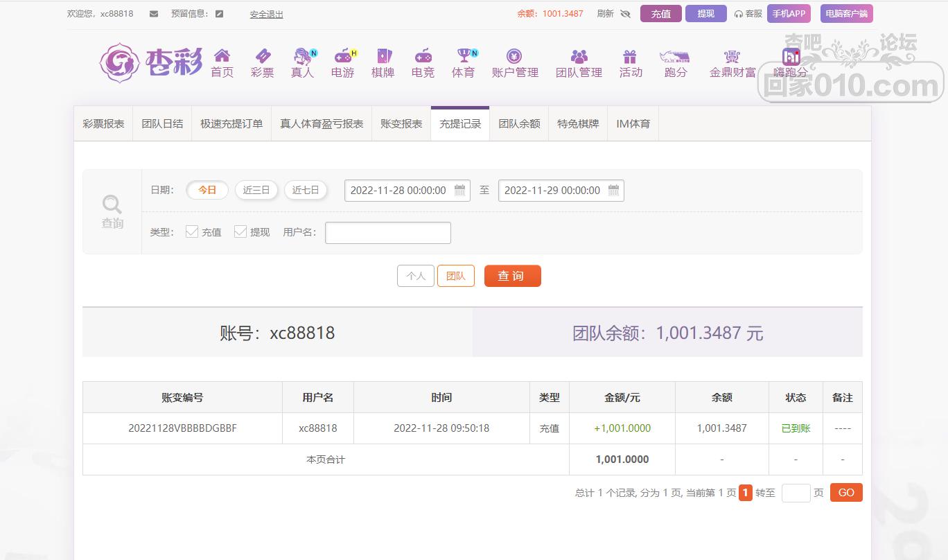This screenshot has width=948, height=560.
Task: Open the 首页 home icon
Action: pos(222,57)
